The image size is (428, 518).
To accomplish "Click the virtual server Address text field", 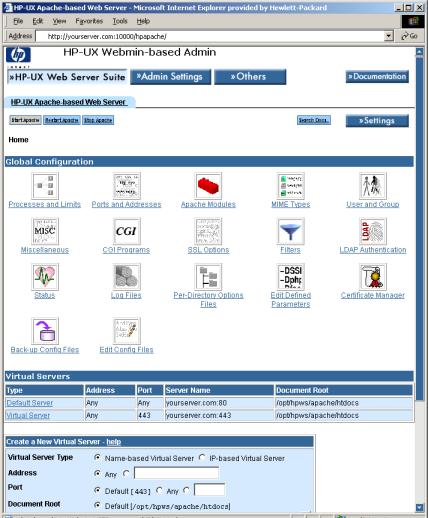I will coord(176,473).
